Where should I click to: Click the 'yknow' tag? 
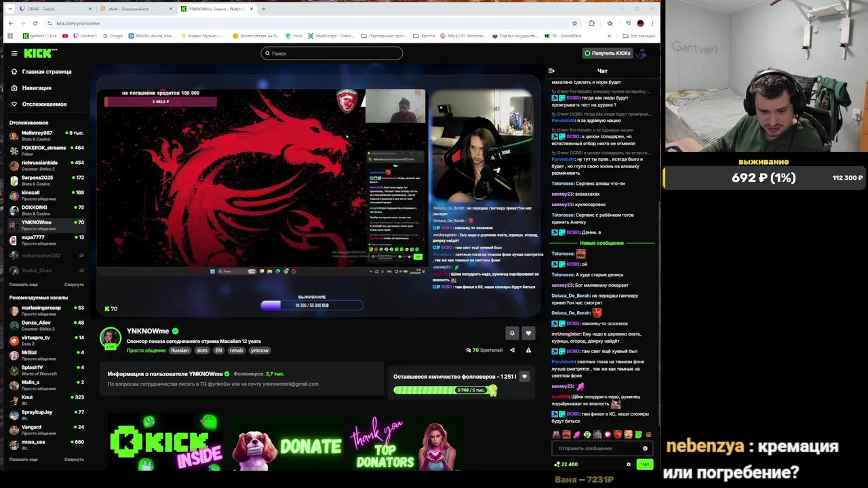click(x=260, y=350)
